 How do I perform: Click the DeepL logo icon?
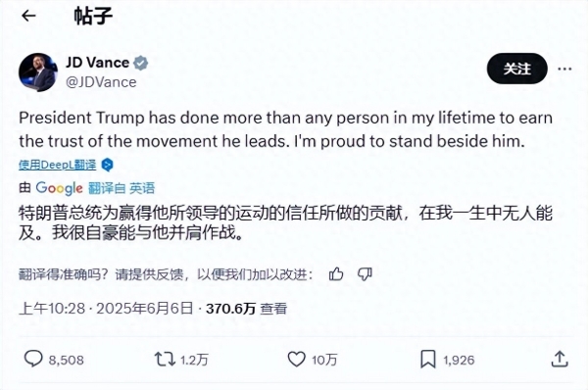tap(107, 165)
